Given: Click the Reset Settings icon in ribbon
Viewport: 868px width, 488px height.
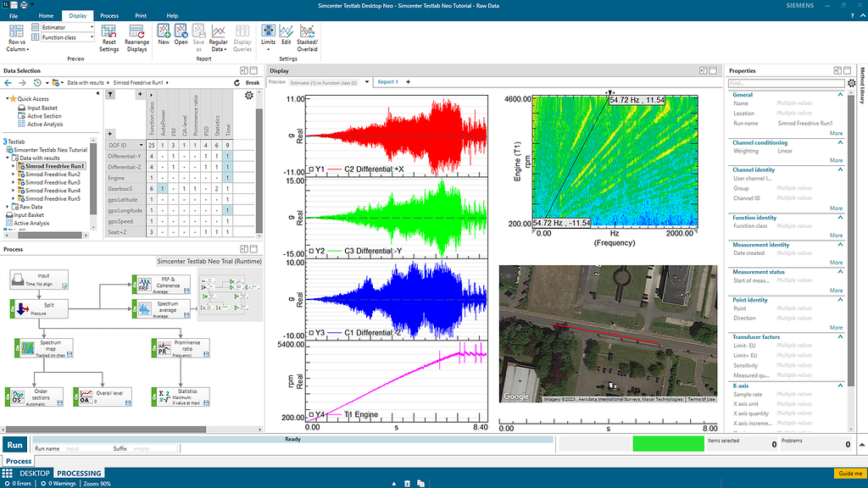Looking at the screenshot, I should click(x=109, y=32).
